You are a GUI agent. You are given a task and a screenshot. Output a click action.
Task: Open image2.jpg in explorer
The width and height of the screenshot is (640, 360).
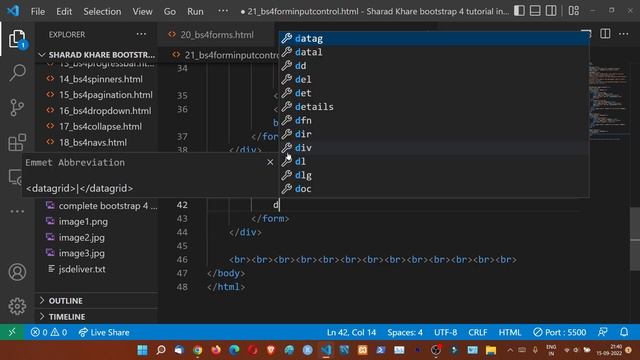[81, 238]
